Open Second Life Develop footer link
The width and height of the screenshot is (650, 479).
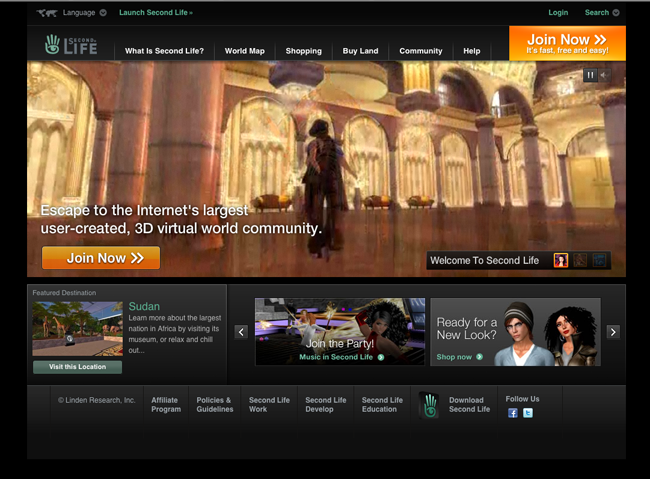click(x=325, y=405)
